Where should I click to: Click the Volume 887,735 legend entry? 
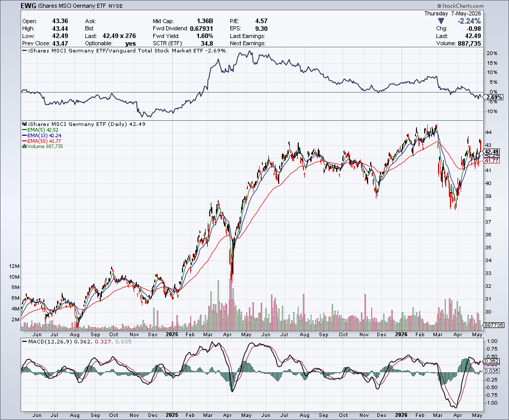pos(43,147)
